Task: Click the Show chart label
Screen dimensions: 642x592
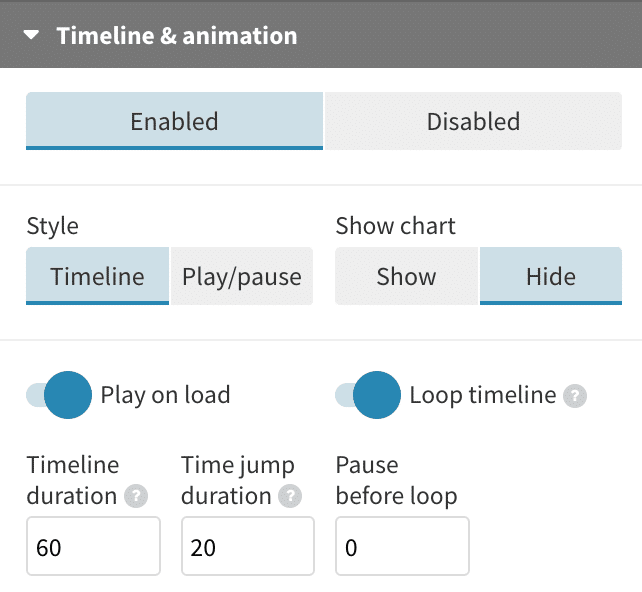Action: [395, 226]
